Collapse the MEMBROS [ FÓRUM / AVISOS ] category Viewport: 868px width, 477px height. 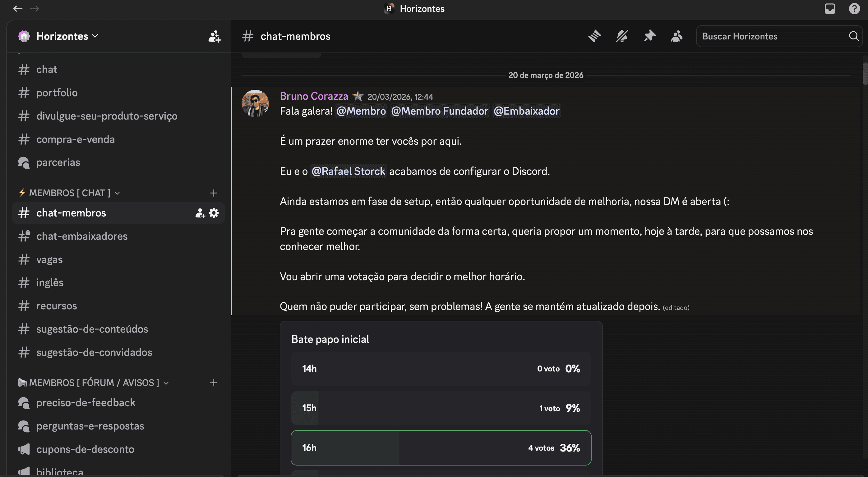click(x=94, y=383)
